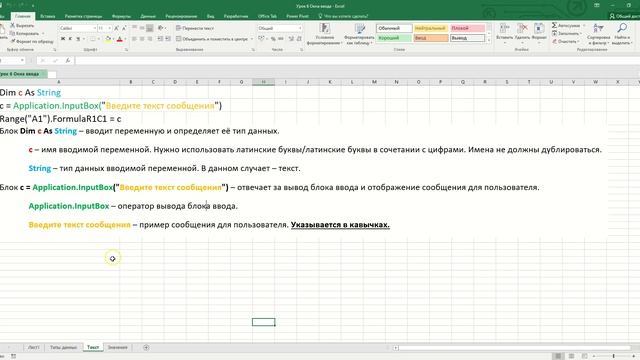
Task: Open the font color dropdown arrow
Action: point(125,39)
